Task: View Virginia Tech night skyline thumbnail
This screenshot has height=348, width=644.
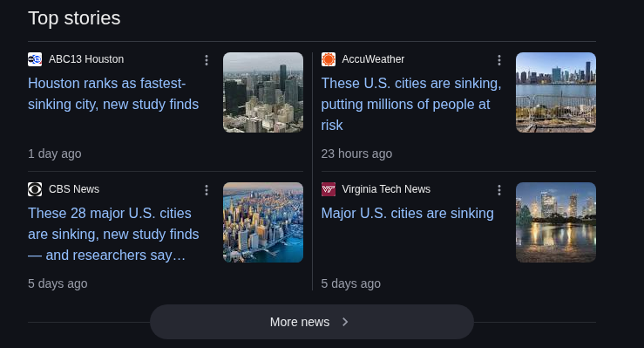Action: click(x=556, y=222)
